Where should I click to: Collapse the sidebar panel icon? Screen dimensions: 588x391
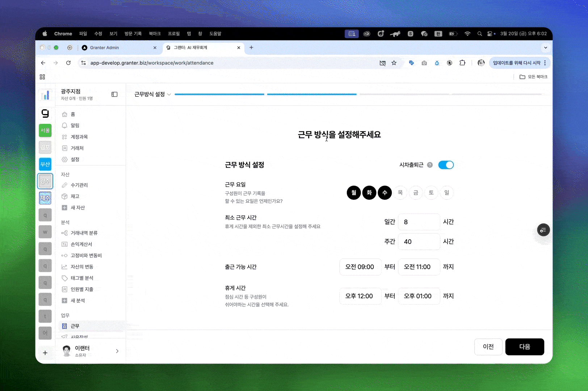(114, 94)
